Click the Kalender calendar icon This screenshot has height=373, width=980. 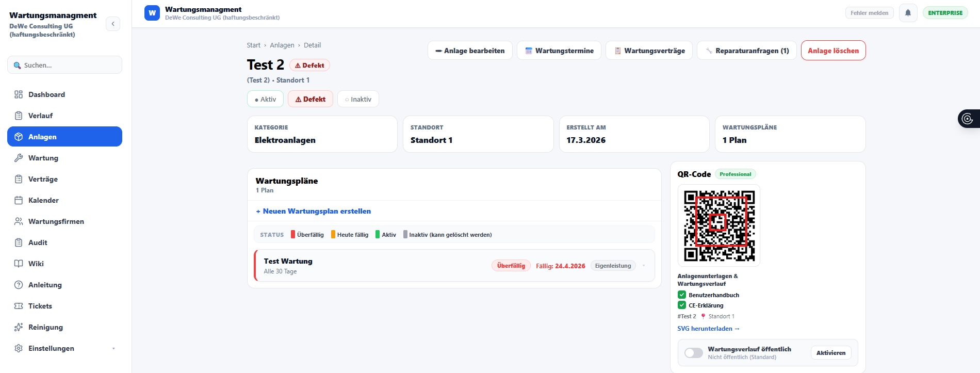click(x=19, y=200)
